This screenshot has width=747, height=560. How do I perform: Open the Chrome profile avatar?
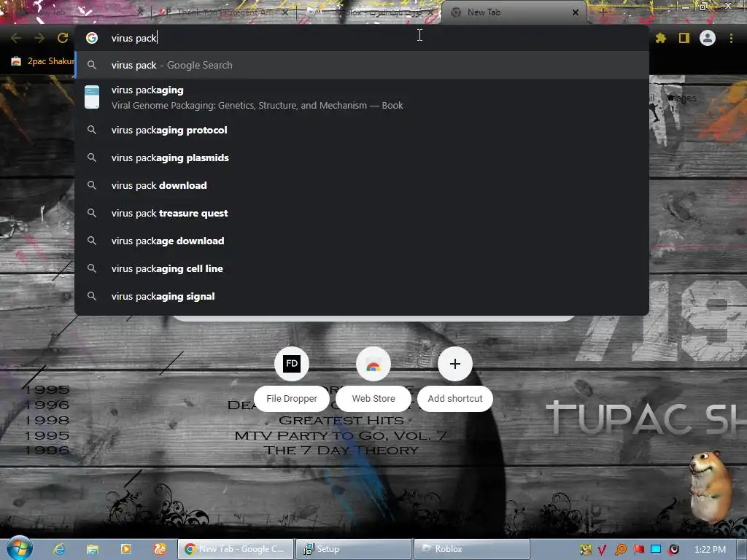[x=708, y=38]
